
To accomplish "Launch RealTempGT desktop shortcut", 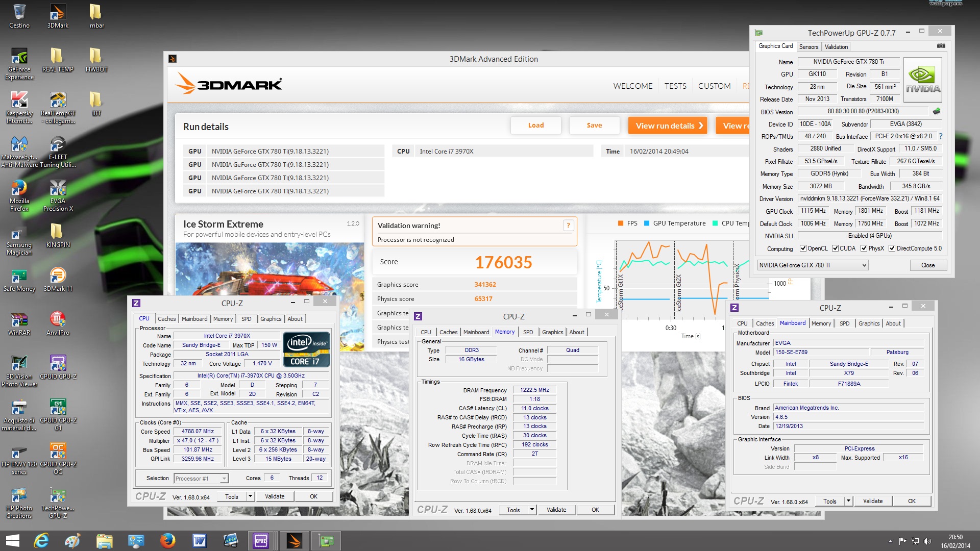I will pos(58,108).
